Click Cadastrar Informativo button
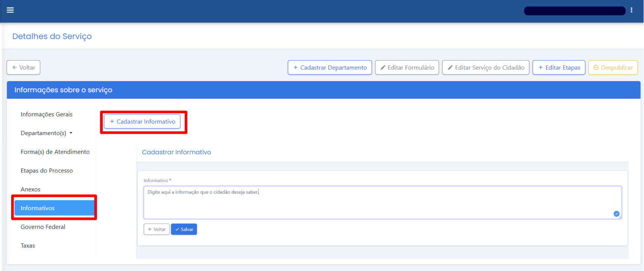The image size is (644, 271). (x=142, y=121)
